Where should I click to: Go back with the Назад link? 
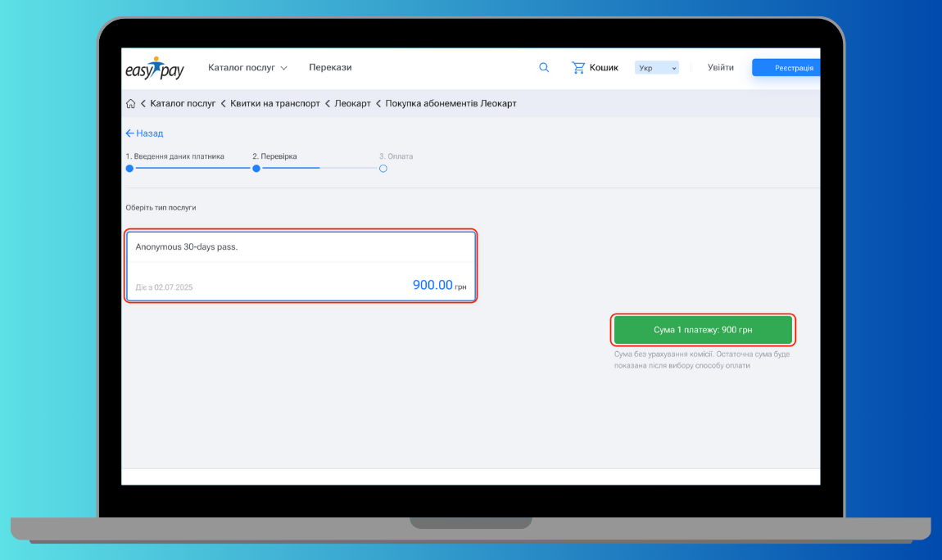pos(144,133)
